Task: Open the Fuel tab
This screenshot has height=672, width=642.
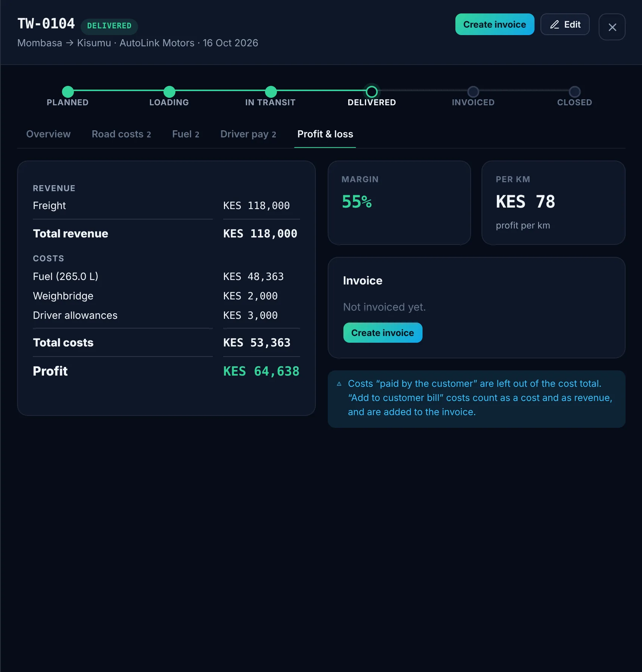Action: pyautogui.click(x=186, y=134)
